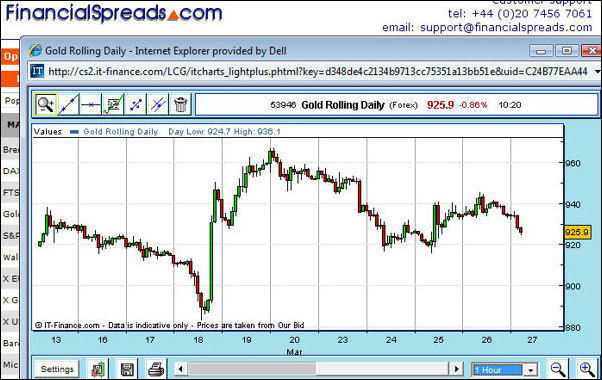602x380 pixels.
Task: Select the dashed segment line tool
Action: (x=136, y=104)
